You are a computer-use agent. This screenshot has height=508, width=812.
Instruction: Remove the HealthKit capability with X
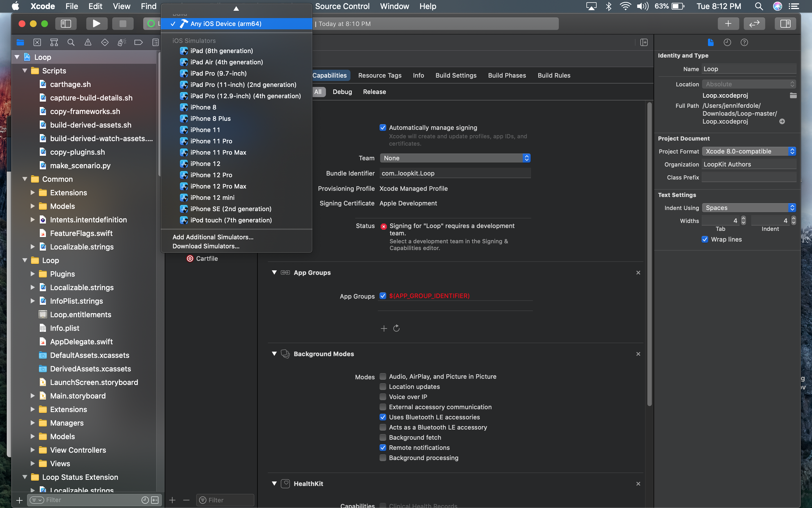point(638,484)
